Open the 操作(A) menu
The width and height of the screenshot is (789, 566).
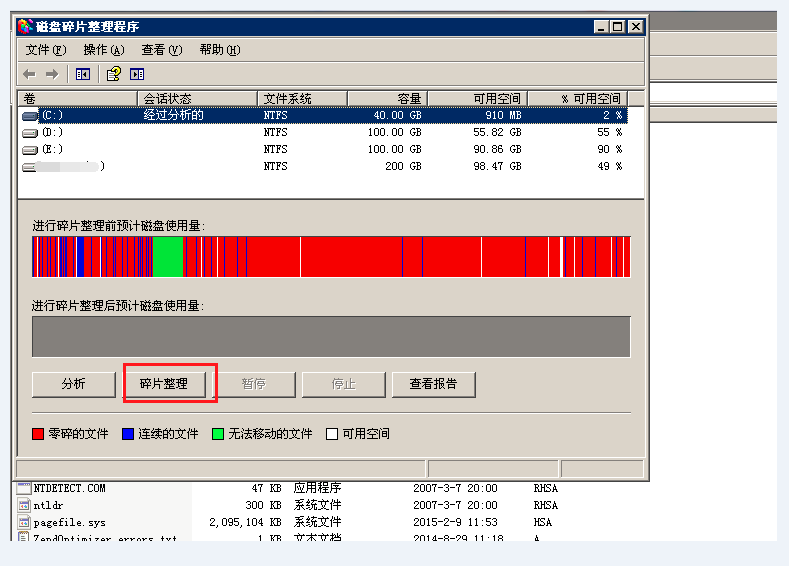tap(104, 50)
